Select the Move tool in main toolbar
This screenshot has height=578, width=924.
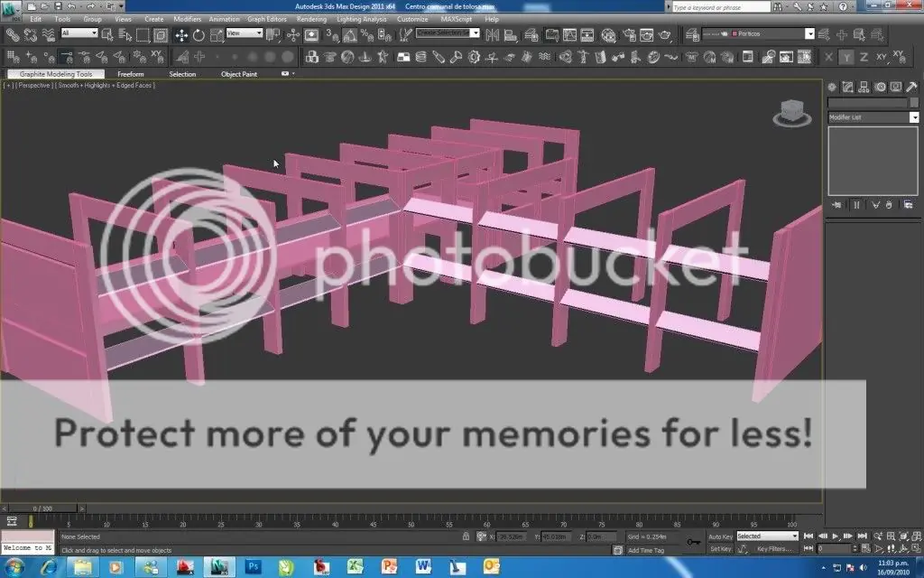181,34
